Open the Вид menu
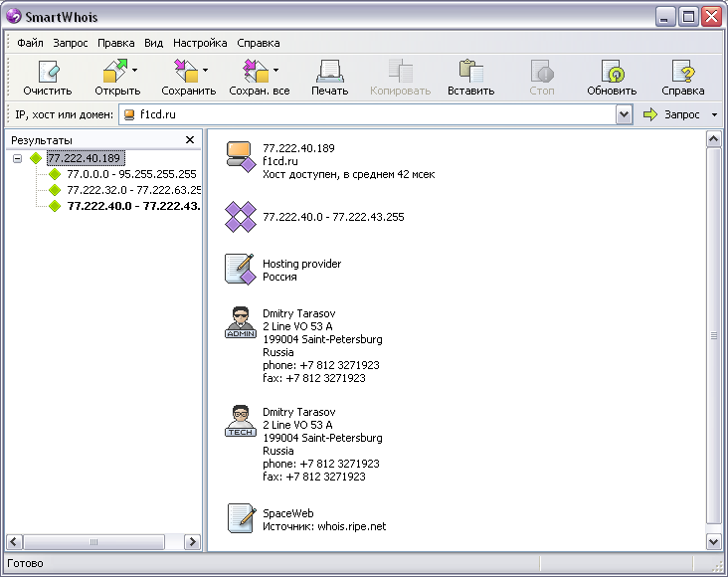Screen dimensions: 728x577 coord(154,43)
